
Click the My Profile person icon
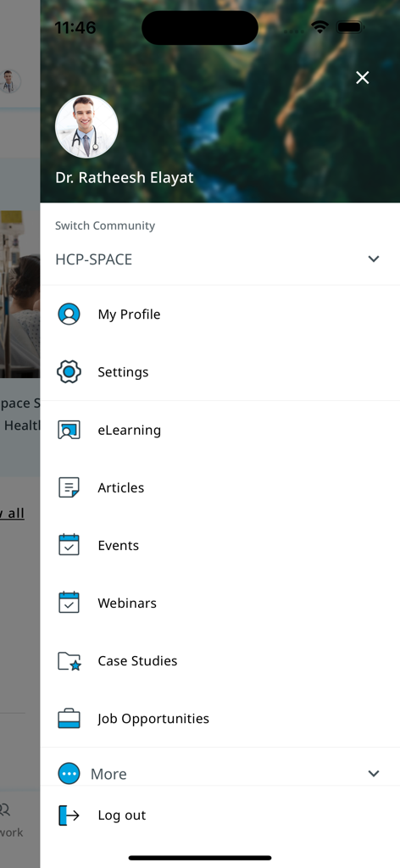point(69,314)
